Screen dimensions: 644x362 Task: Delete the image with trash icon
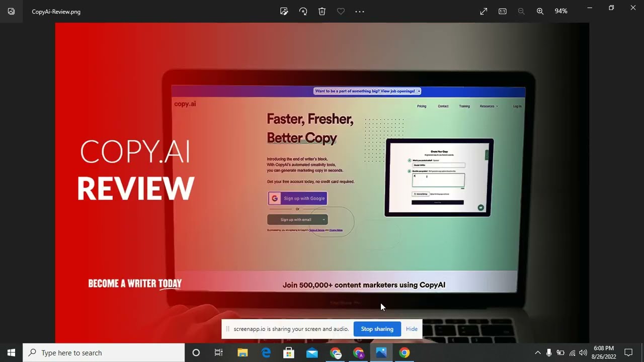pyautogui.click(x=322, y=11)
